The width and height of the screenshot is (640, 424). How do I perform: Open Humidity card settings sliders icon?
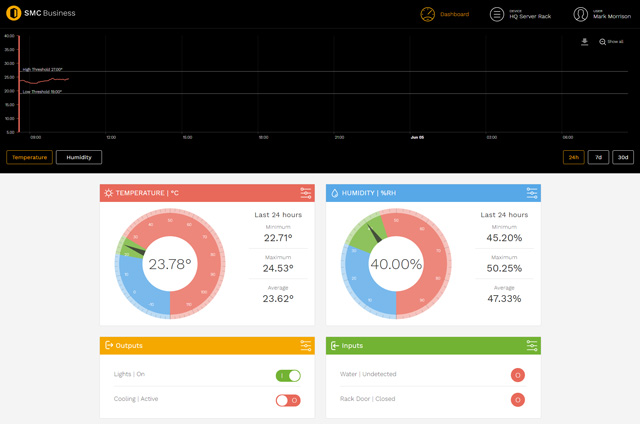coord(532,193)
